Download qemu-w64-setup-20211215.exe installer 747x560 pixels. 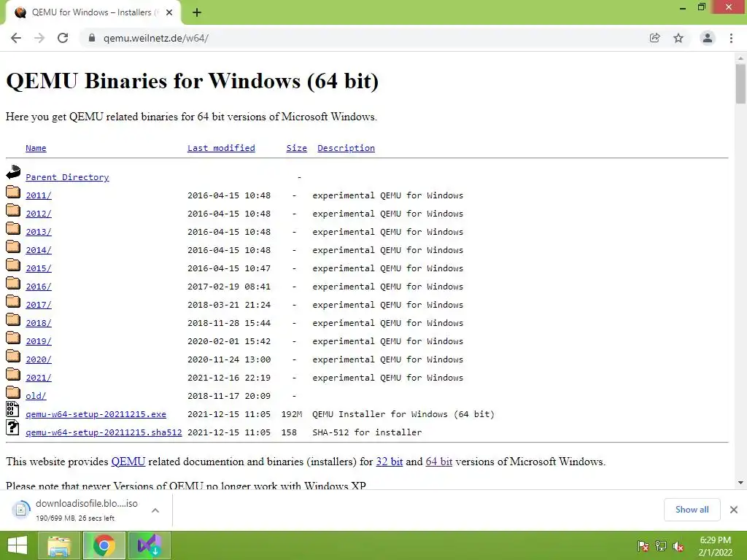[96, 414]
